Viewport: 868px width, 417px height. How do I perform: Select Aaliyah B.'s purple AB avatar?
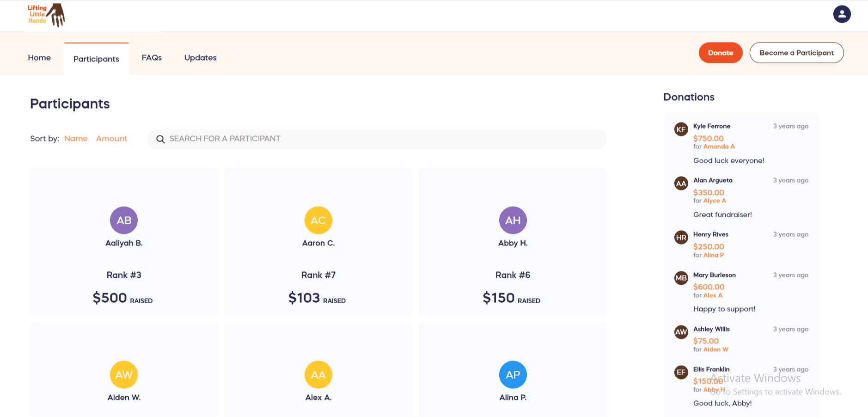pyautogui.click(x=124, y=221)
